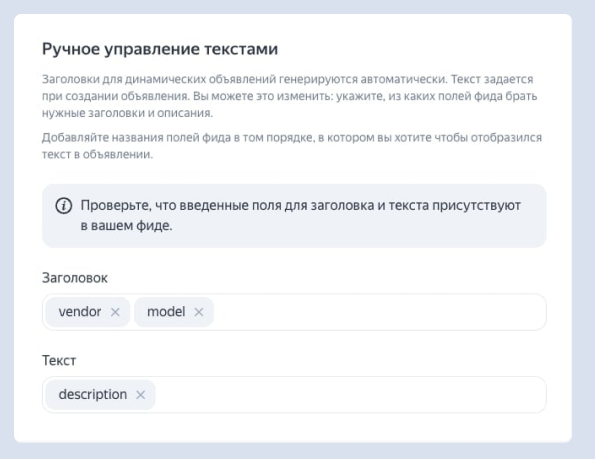Focus the Текст input field
Image resolution: width=595 pixels, height=459 pixels.
pyautogui.click(x=294, y=395)
